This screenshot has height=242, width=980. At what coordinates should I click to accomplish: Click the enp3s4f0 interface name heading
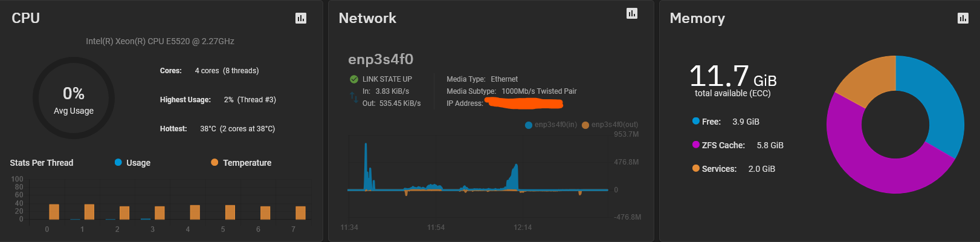coord(381,59)
